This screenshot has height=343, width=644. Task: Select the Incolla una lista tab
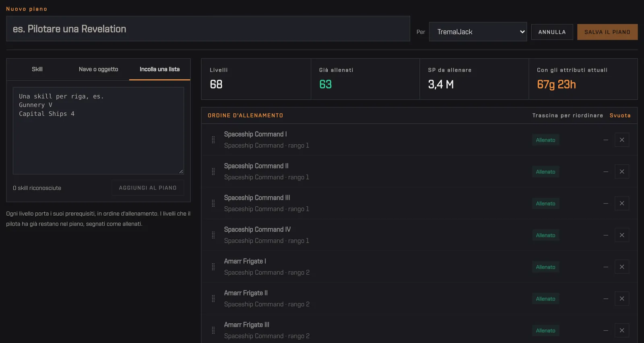click(160, 69)
